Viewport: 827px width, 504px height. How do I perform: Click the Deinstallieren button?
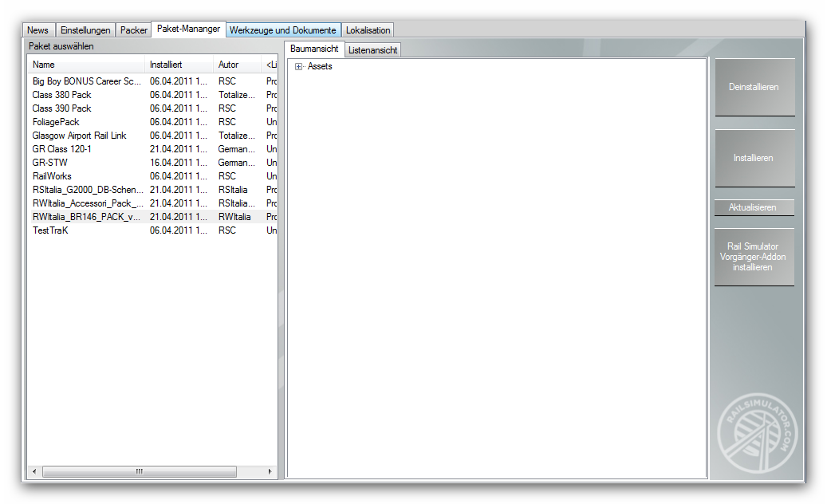(x=754, y=87)
